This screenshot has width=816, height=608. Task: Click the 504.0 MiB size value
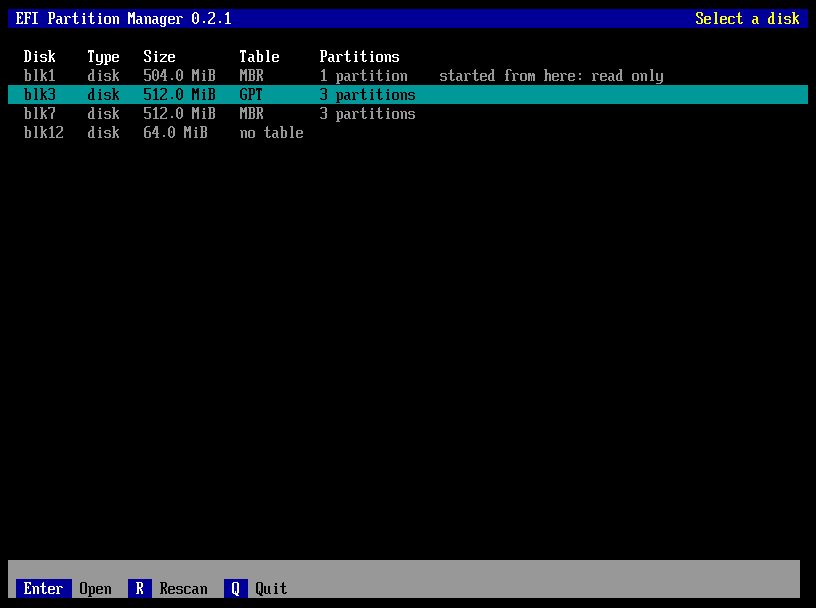[x=179, y=76]
